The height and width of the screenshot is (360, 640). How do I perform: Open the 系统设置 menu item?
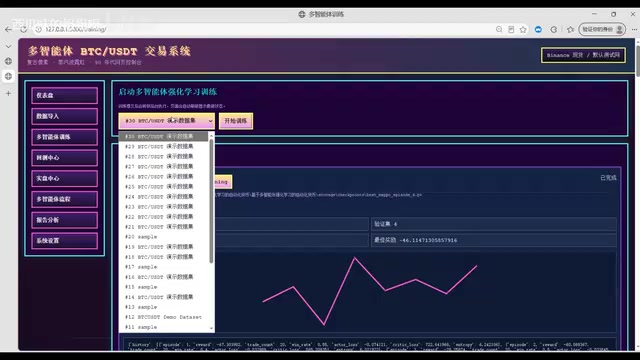coord(64,241)
